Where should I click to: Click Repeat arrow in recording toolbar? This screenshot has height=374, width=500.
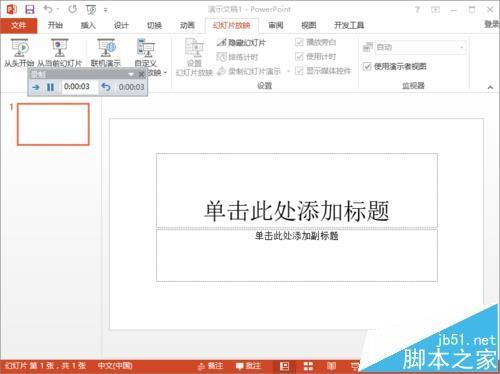[x=106, y=87]
